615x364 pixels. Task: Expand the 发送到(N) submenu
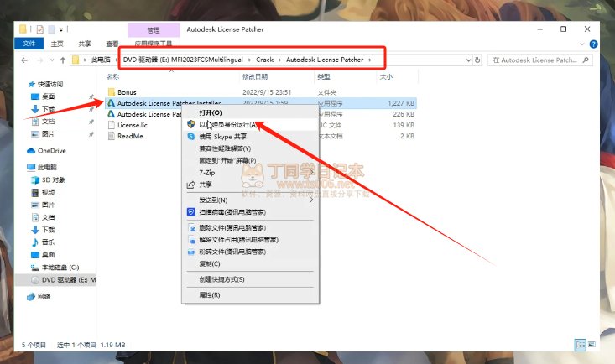[250, 200]
